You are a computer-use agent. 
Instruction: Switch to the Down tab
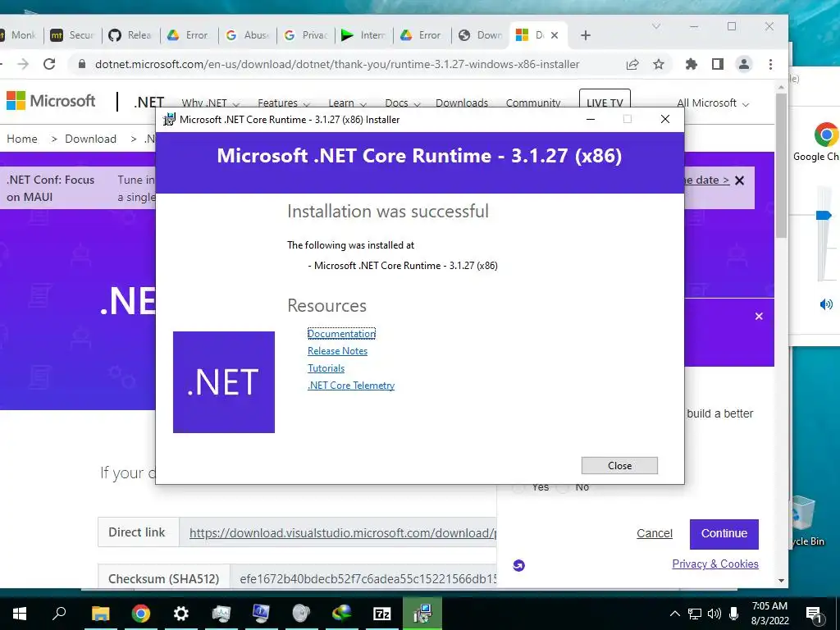click(x=481, y=35)
